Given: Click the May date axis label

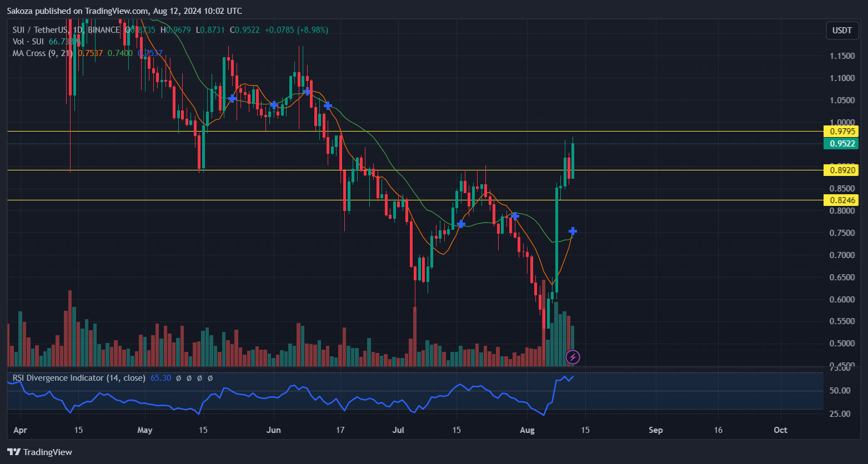Looking at the screenshot, I should [x=144, y=430].
